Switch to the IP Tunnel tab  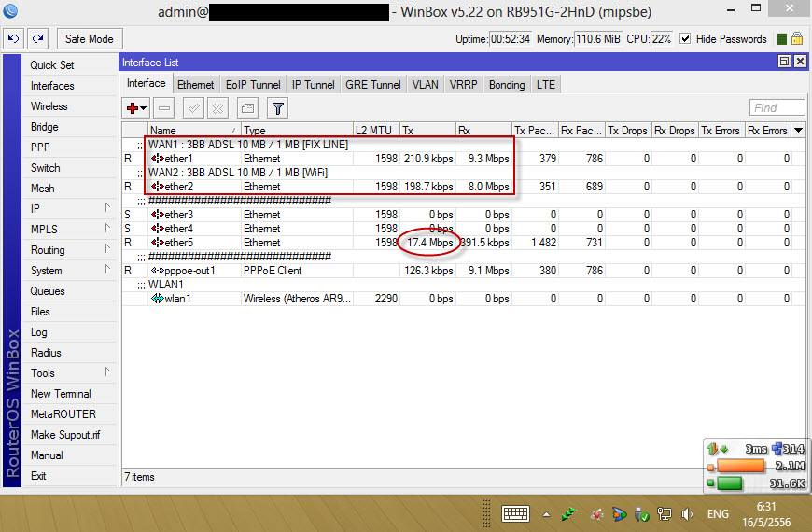click(313, 84)
